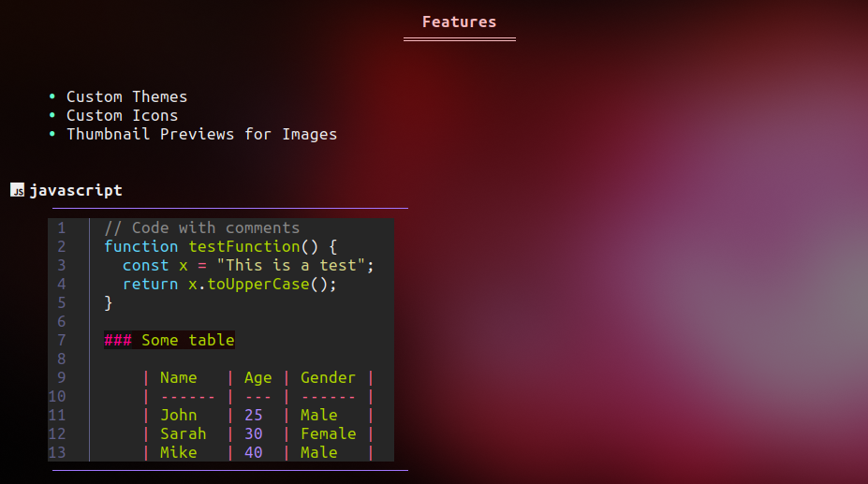Click the "// Code with comments" line
The width and height of the screenshot is (868, 484).
pyautogui.click(x=201, y=227)
